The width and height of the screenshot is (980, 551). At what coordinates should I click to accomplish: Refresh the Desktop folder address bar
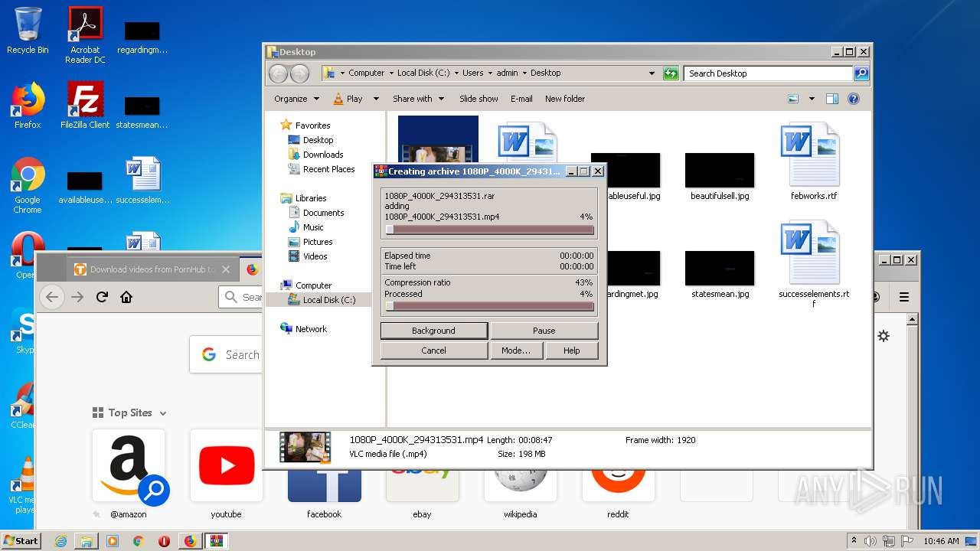tap(671, 73)
